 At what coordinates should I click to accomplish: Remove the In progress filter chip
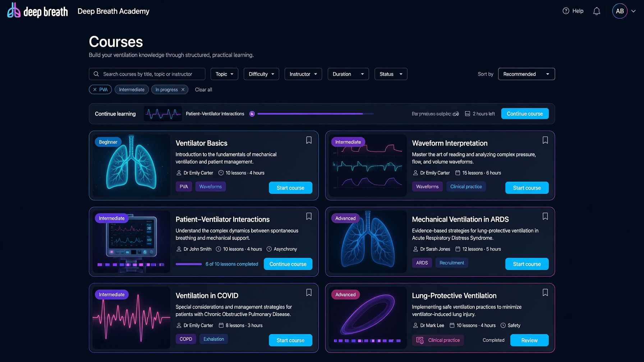coord(183,90)
